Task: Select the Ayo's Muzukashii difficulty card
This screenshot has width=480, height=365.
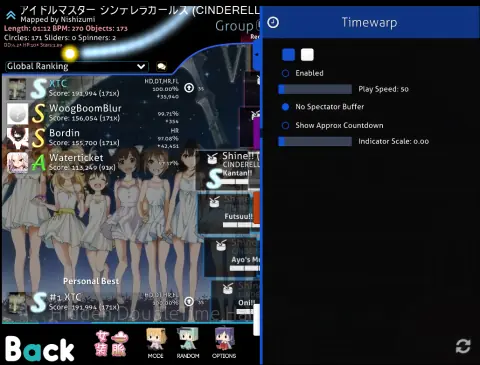Action: pos(233,257)
